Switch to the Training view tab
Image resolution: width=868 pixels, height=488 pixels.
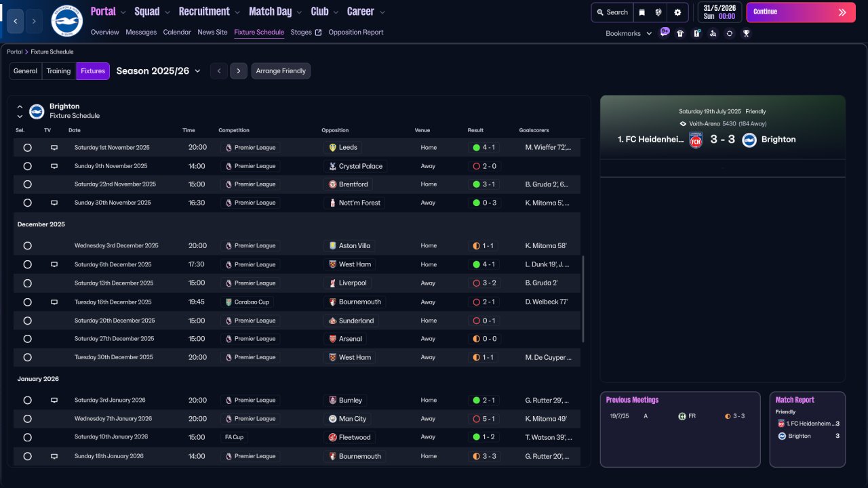click(59, 71)
